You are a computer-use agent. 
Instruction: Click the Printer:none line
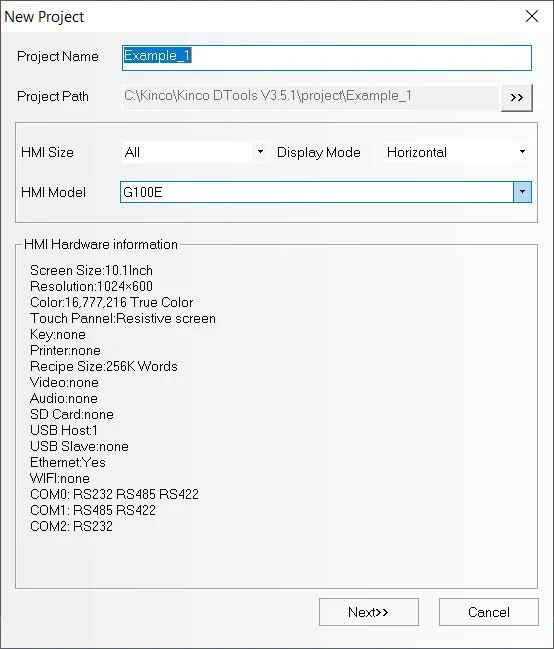[65, 351]
